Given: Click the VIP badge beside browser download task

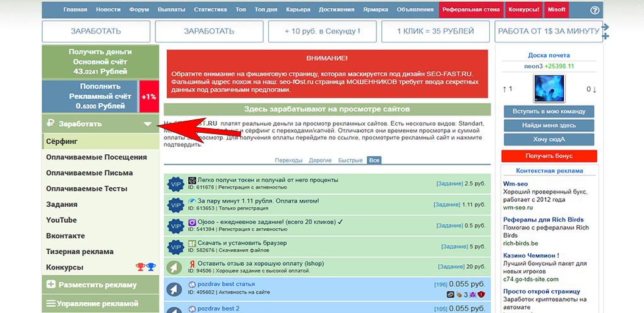Looking at the screenshot, I should coord(176,247).
